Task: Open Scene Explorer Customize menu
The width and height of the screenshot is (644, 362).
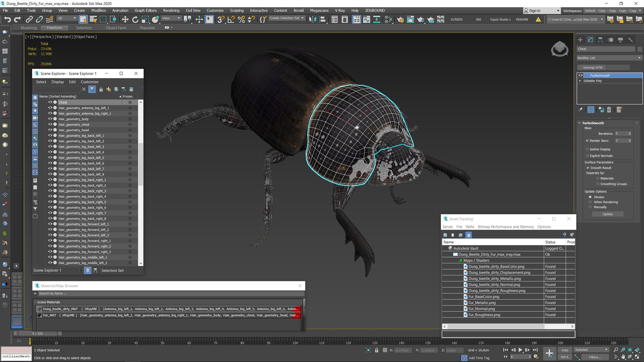Action: click(x=90, y=82)
